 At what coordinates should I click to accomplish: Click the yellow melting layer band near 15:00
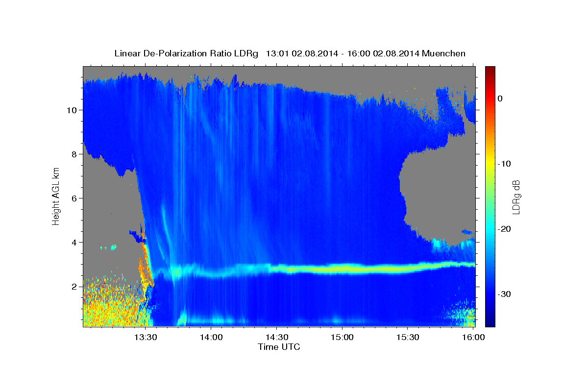[342, 269]
